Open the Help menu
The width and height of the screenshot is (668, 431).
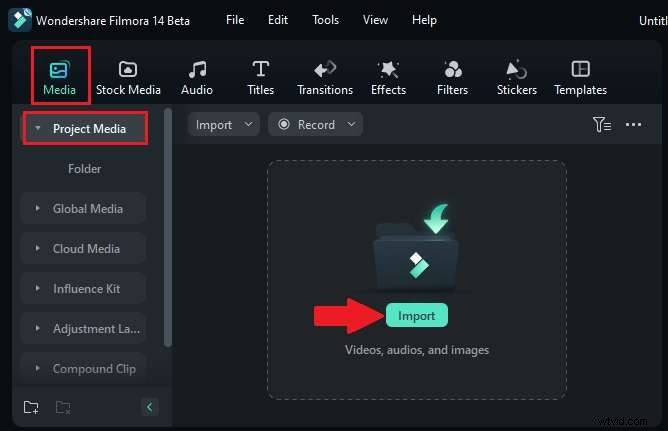click(424, 20)
